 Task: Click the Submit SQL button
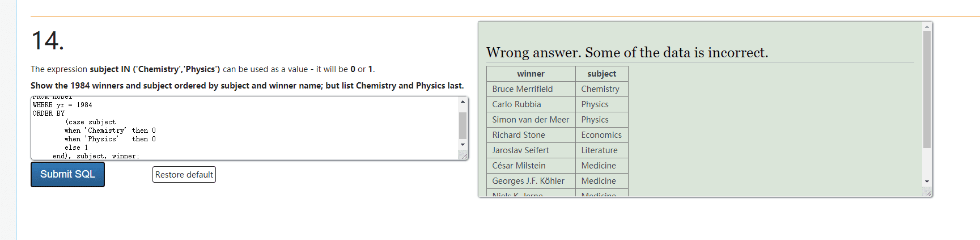tap(67, 174)
